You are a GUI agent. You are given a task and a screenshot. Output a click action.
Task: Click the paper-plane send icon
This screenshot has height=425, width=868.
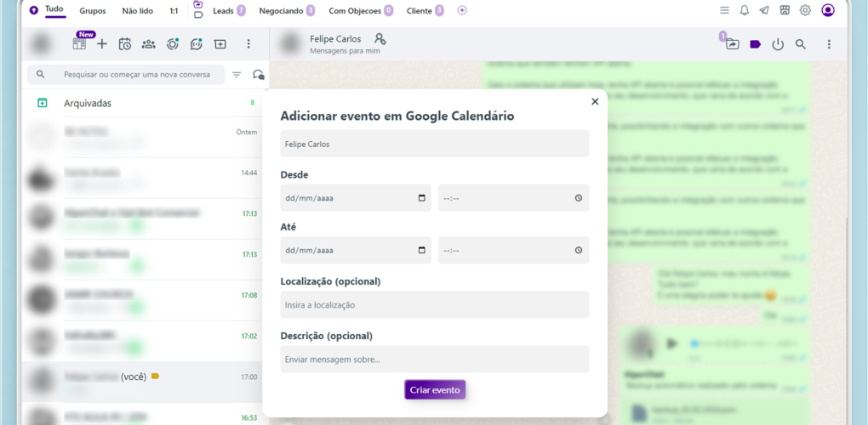[x=764, y=10]
